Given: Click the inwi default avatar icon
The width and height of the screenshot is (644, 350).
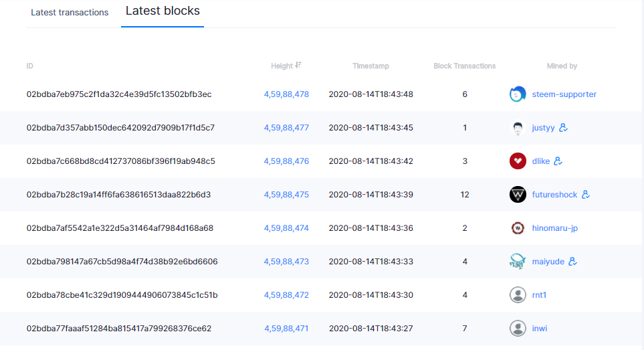Looking at the screenshot, I should (518, 329).
